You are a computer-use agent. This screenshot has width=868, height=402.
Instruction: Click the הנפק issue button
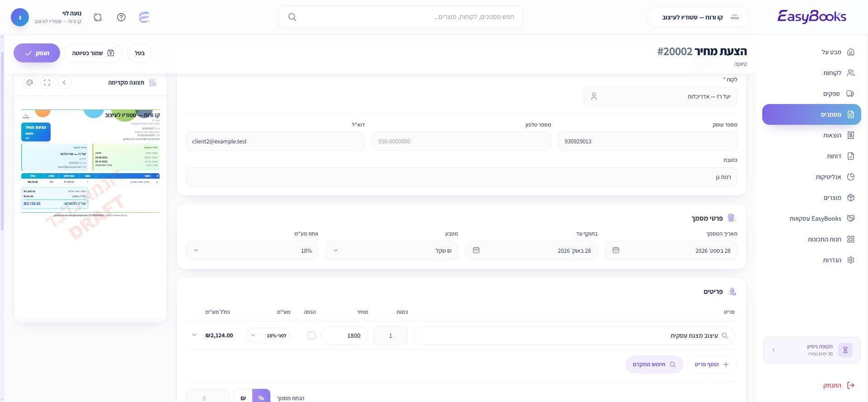tap(37, 53)
